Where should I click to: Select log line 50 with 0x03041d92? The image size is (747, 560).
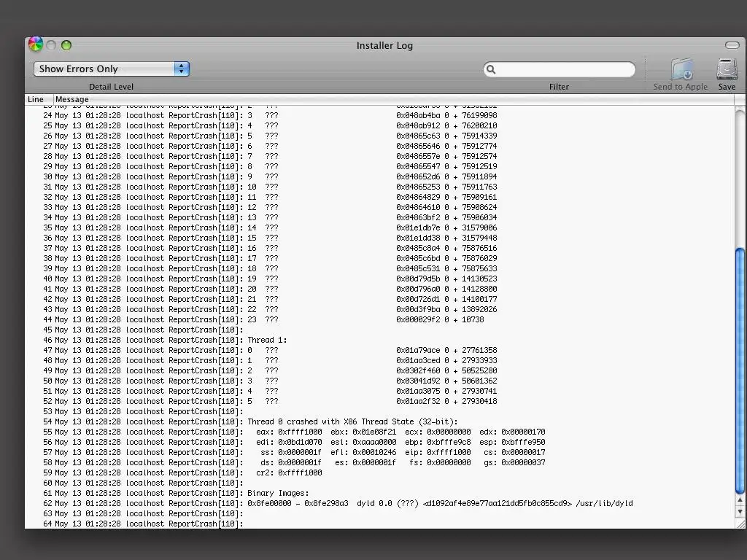pos(379,381)
